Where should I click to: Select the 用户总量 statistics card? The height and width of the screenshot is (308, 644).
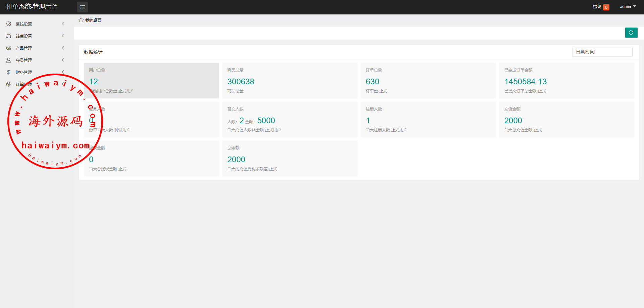(x=151, y=81)
